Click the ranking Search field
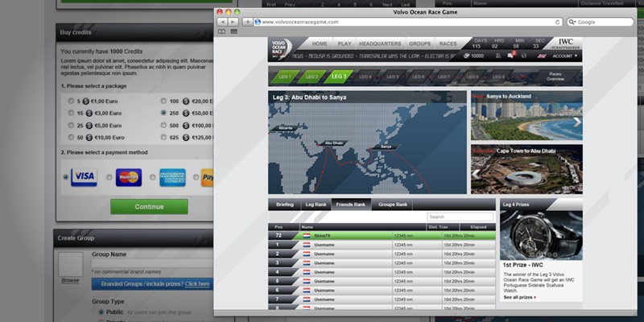644x322 pixels. click(x=460, y=217)
